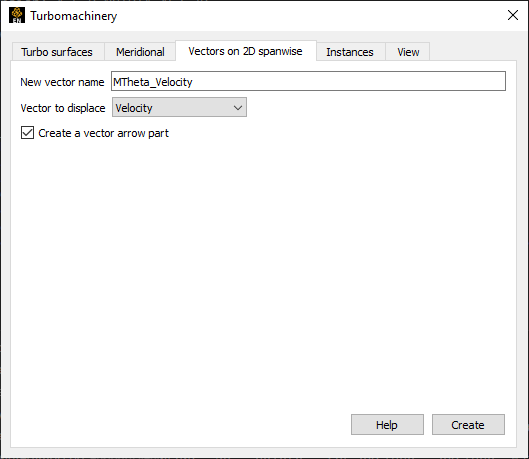The height and width of the screenshot is (459, 529).
Task: Go to the Instances tab
Action: [351, 52]
